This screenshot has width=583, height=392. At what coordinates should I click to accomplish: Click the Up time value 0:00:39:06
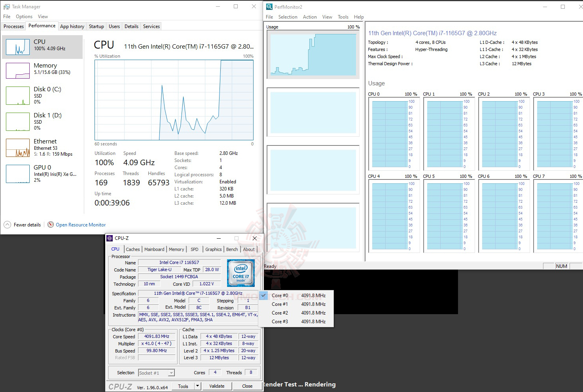[x=112, y=203]
